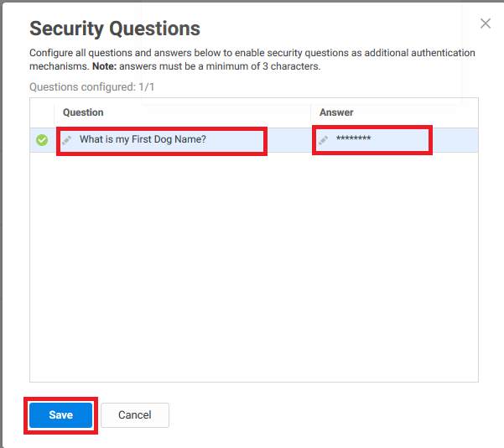Save the security questions

pyautogui.click(x=60, y=415)
